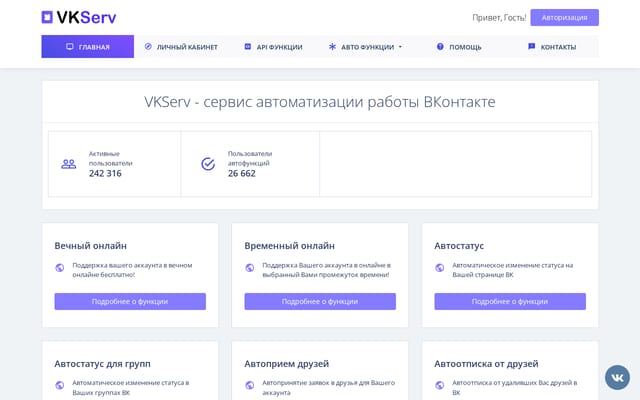Image resolution: width=640 pixels, height=400 pixels.
Task: Click the Автостатус card heading
Action: pos(459,246)
